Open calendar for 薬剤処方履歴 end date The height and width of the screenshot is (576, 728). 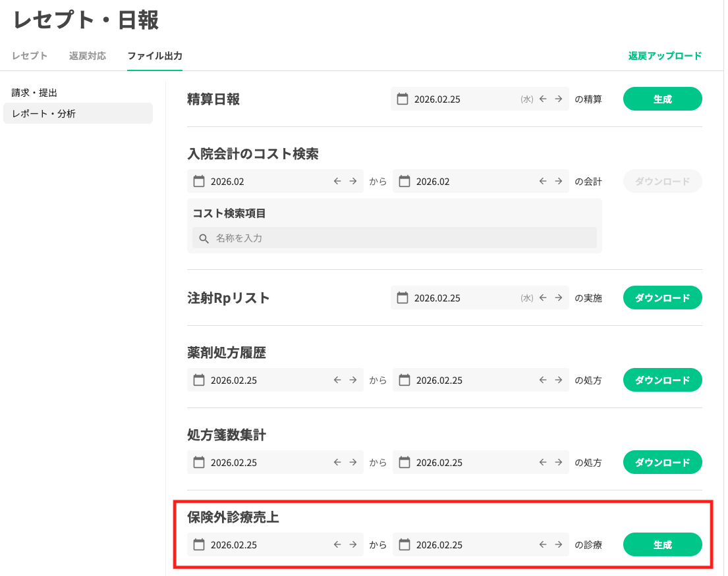[405, 380]
